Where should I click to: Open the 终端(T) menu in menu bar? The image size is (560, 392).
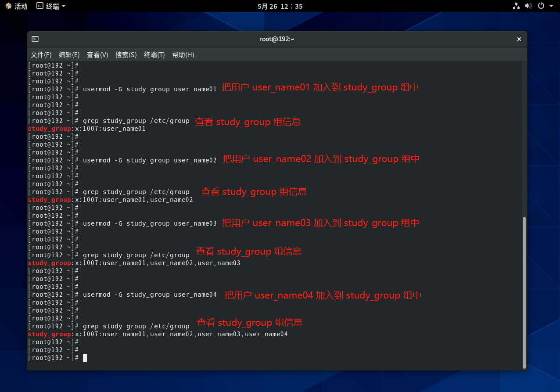[x=154, y=55]
